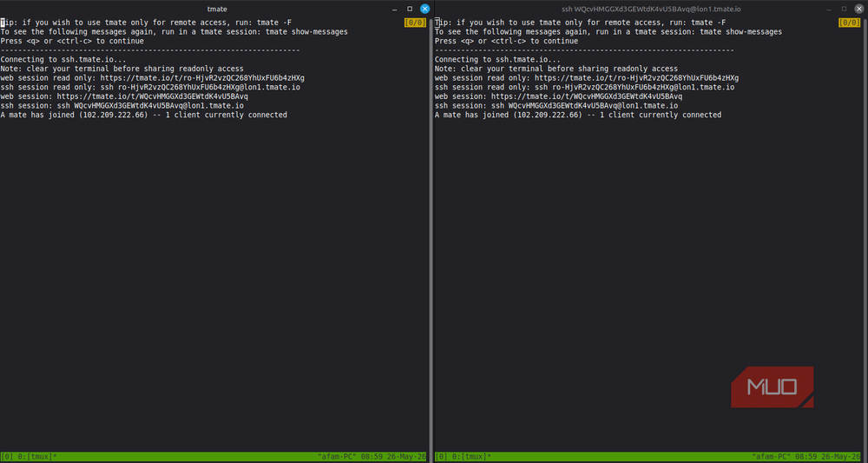Click the tmate window title text
The width and height of the screenshot is (868, 463).
click(x=217, y=9)
